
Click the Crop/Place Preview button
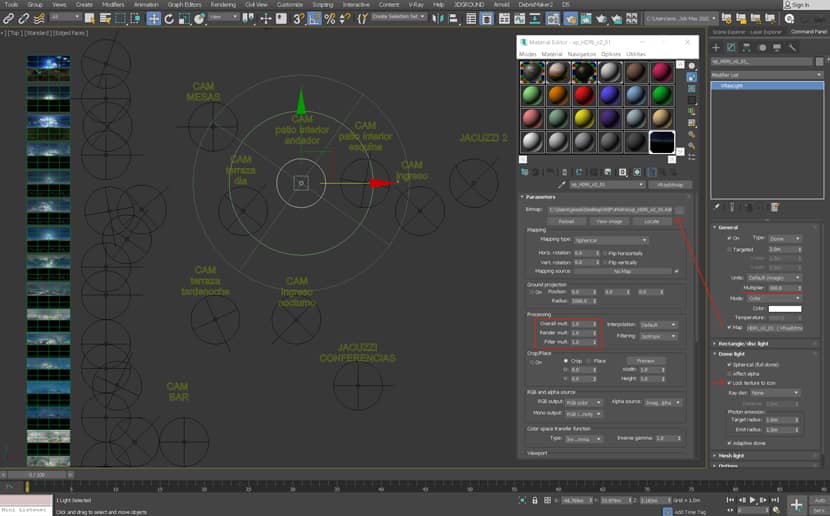[x=645, y=361]
